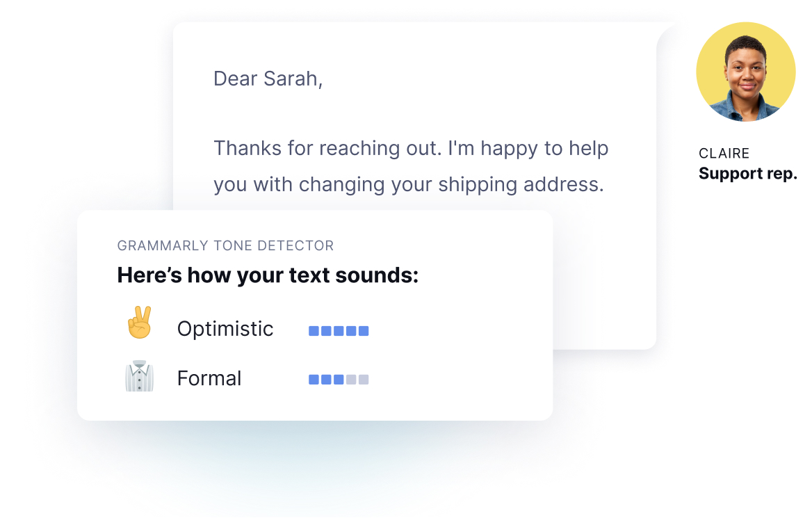Click the words "happy to help" in email
Screen dimensions: 812x518
pyautogui.click(x=544, y=149)
